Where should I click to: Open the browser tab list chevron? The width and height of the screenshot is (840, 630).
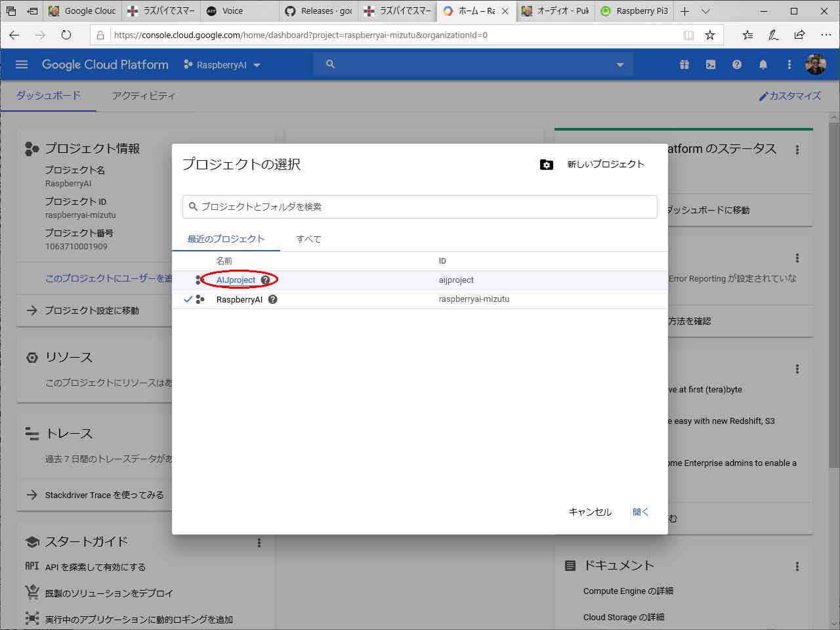(x=705, y=11)
